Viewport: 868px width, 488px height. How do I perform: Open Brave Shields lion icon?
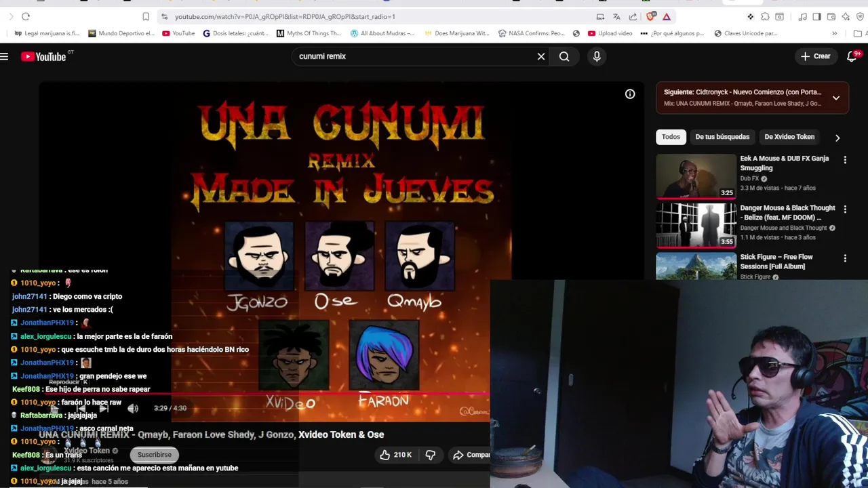point(651,16)
